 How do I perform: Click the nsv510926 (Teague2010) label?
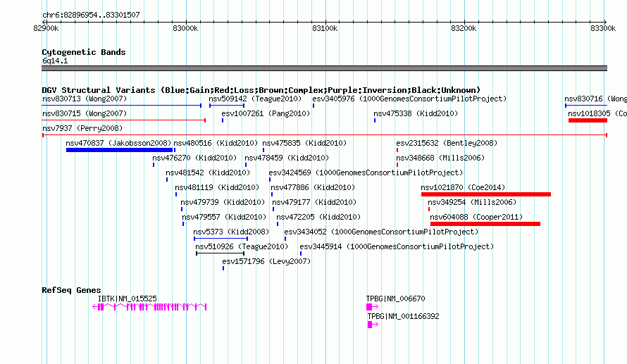click(242, 246)
